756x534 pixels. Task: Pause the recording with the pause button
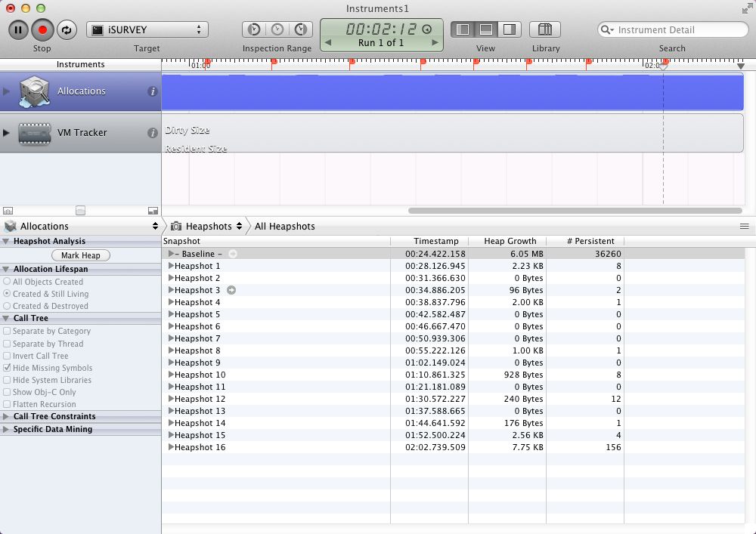pos(18,30)
